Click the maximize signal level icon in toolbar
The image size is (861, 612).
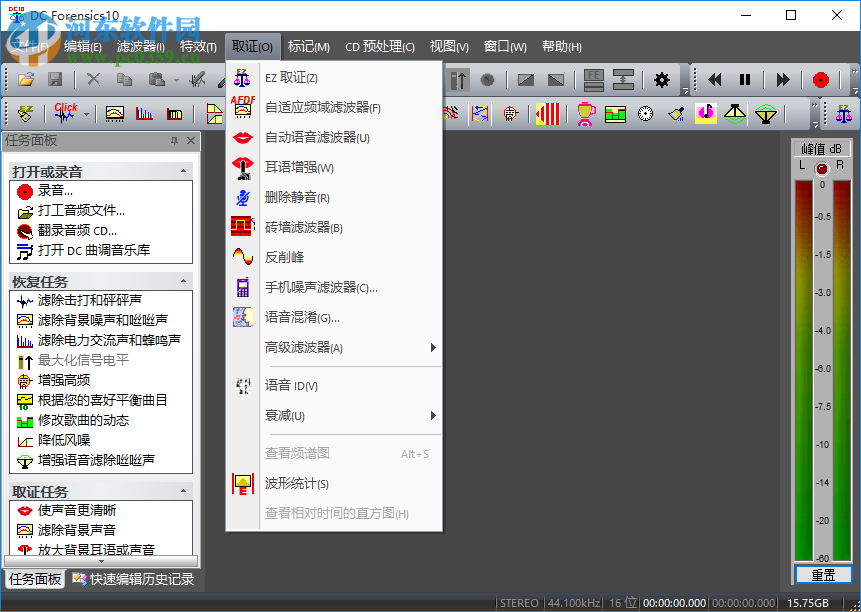pos(459,80)
